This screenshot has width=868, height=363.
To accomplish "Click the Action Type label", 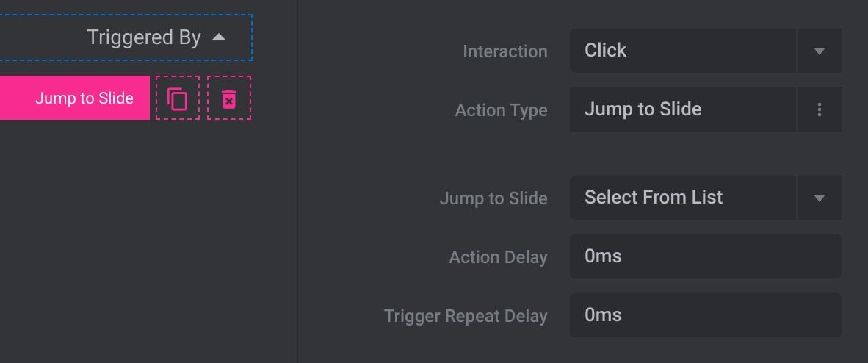I will [x=501, y=110].
